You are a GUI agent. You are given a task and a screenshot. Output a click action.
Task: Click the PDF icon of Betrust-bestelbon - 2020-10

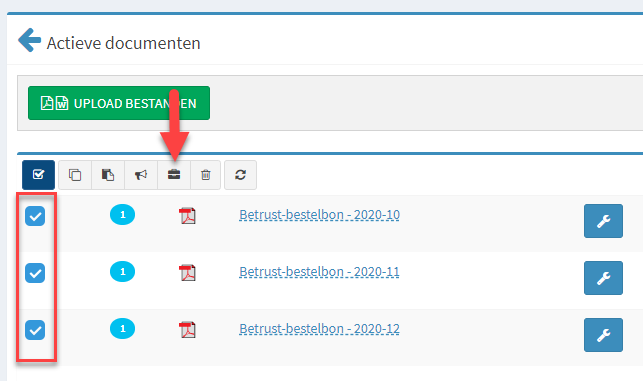(x=187, y=216)
